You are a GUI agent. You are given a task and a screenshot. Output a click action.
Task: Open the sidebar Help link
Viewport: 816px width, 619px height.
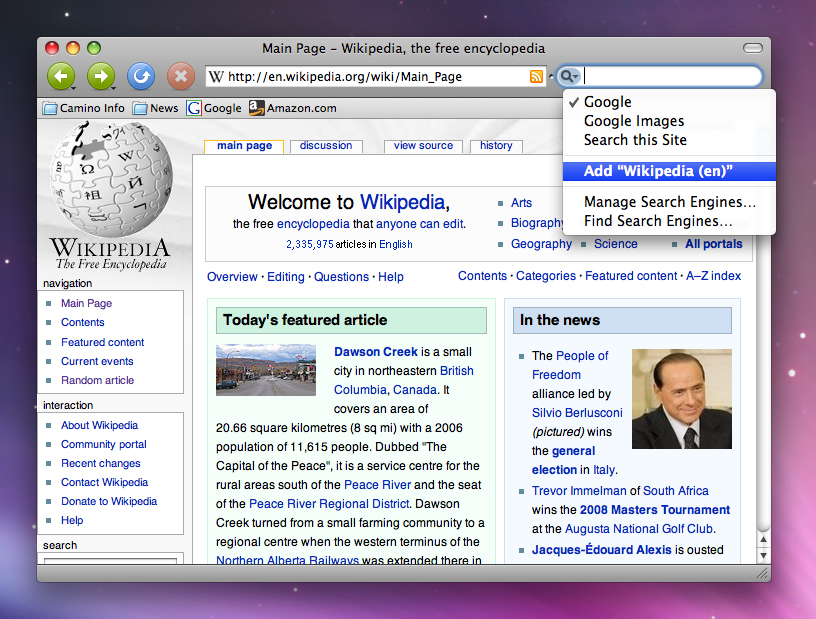tap(72, 521)
